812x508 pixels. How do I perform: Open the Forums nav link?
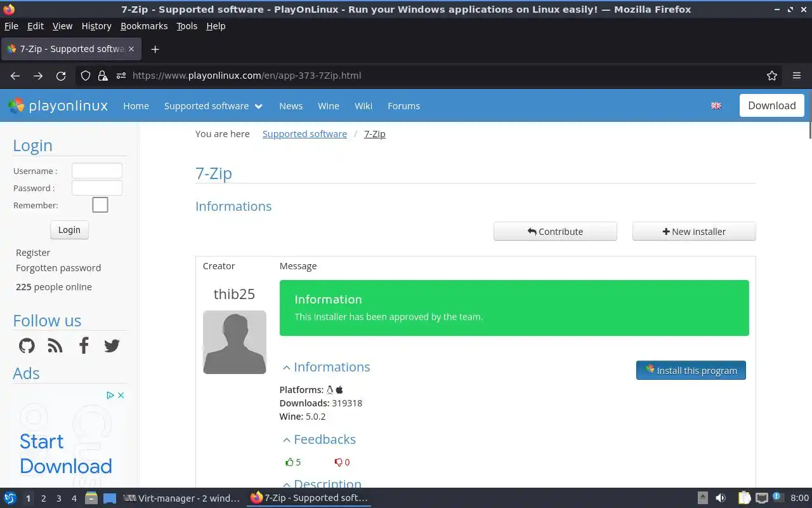[403, 106]
